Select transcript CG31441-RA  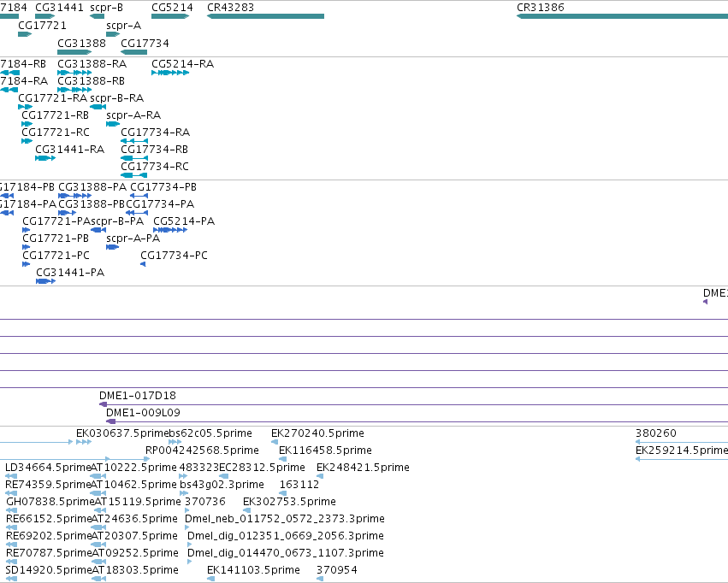pos(45,158)
